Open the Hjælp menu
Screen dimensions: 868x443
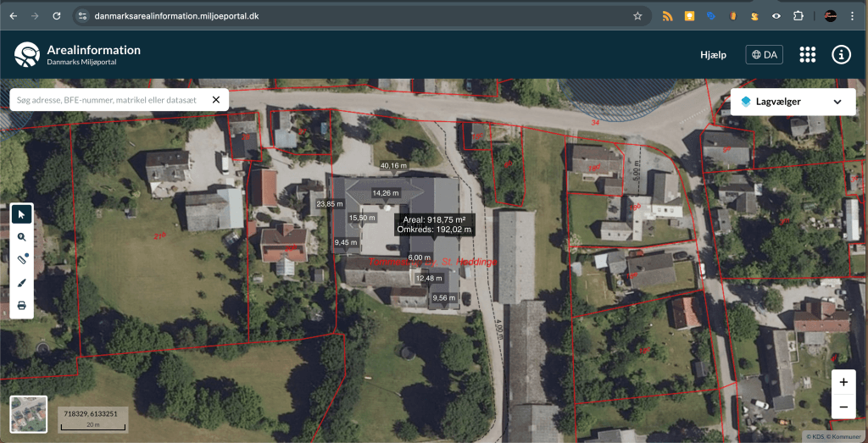coord(713,54)
